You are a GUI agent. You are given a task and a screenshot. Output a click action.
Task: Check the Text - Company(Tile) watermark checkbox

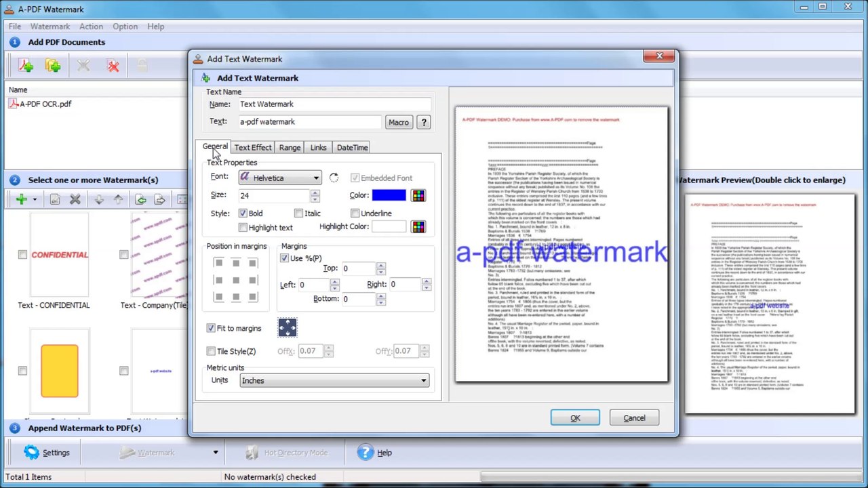click(x=123, y=255)
